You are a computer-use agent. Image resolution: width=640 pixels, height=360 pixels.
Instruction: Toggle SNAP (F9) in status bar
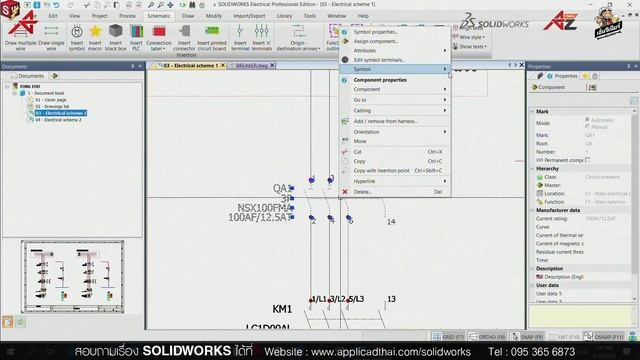point(527,337)
